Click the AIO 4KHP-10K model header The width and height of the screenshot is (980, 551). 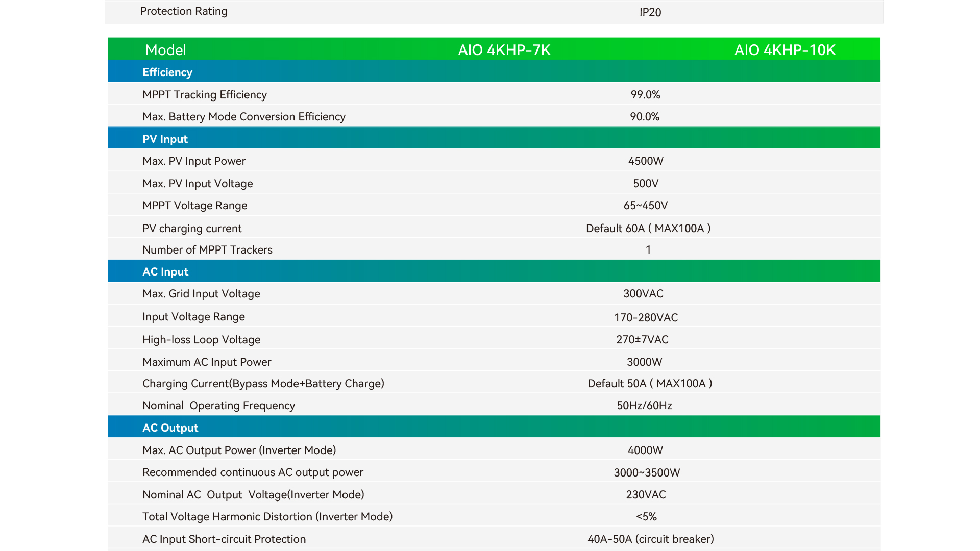[x=785, y=50]
